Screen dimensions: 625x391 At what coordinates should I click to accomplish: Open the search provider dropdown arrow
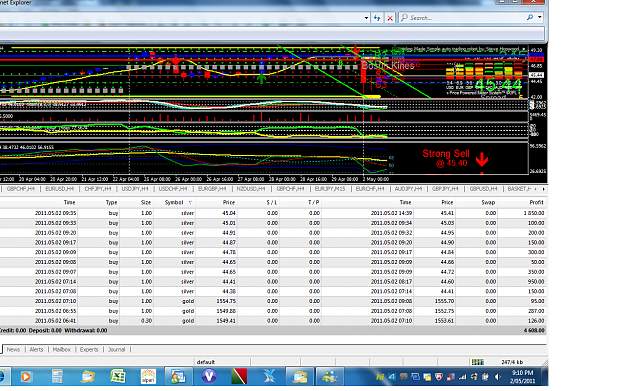(539, 18)
